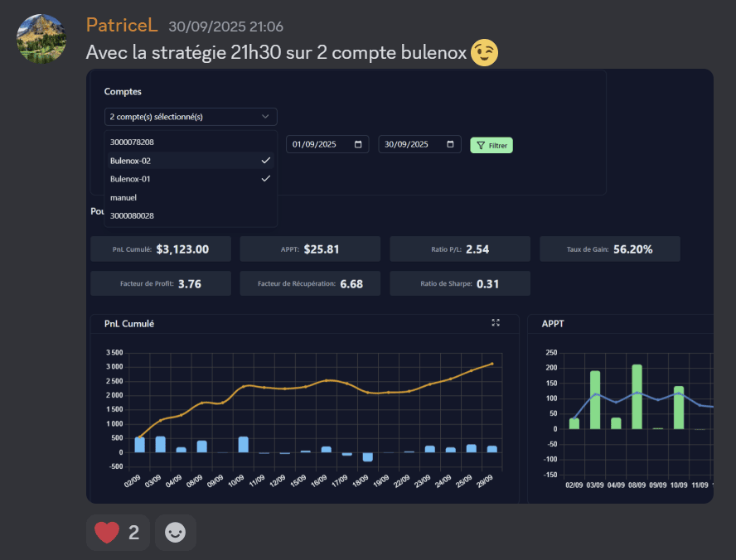Click the Taux de Gain stat card
The height and width of the screenshot is (560, 736).
coord(609,249)
